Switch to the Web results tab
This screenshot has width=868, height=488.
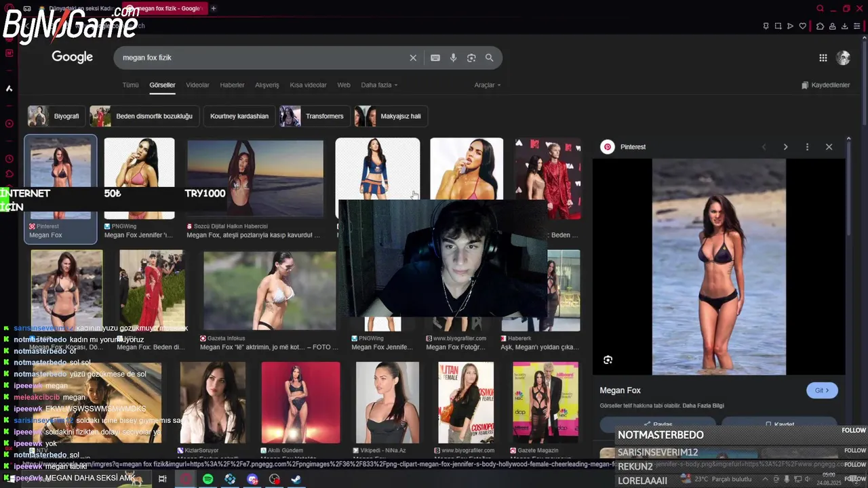point(344,85)
